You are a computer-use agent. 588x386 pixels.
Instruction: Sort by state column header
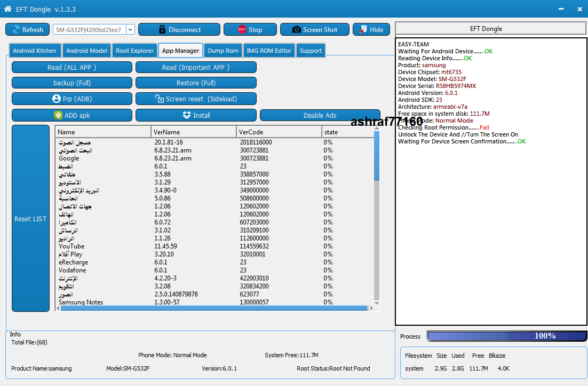click(348, 132)
